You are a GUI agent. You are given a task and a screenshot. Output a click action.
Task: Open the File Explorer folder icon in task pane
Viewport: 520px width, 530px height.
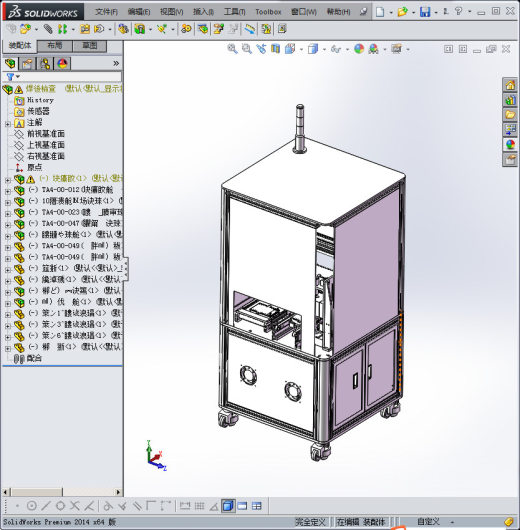tap(510, 115)
